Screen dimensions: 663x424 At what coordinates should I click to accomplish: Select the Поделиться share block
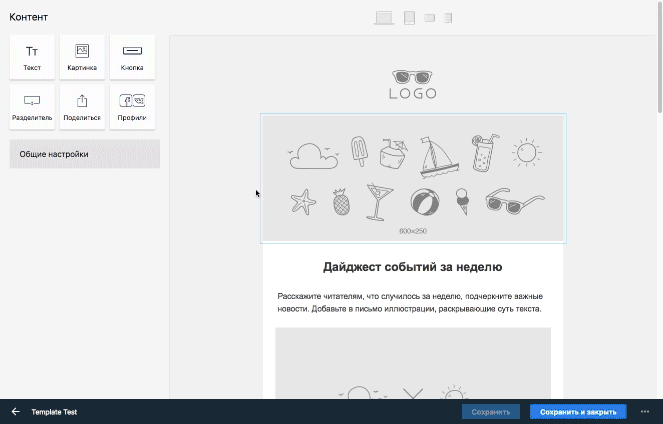click(x=82, y=107)
